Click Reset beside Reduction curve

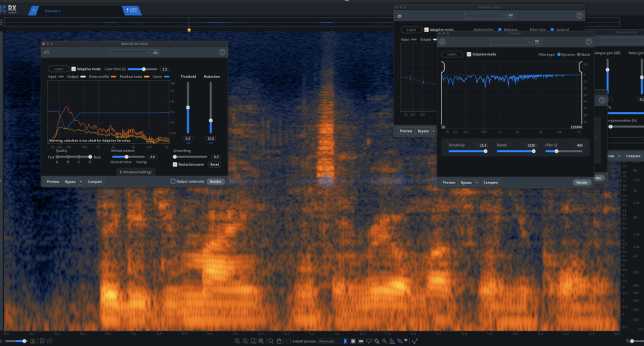215,165
